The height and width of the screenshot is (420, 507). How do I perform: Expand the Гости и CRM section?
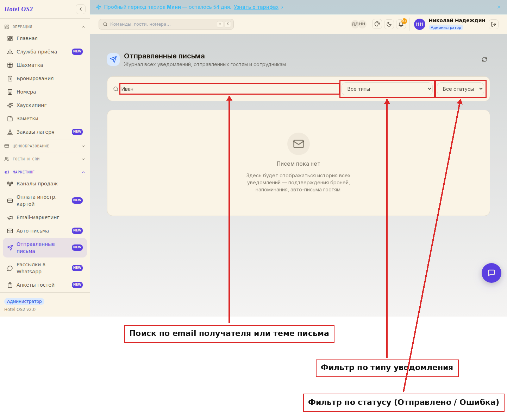pos(45,159)
